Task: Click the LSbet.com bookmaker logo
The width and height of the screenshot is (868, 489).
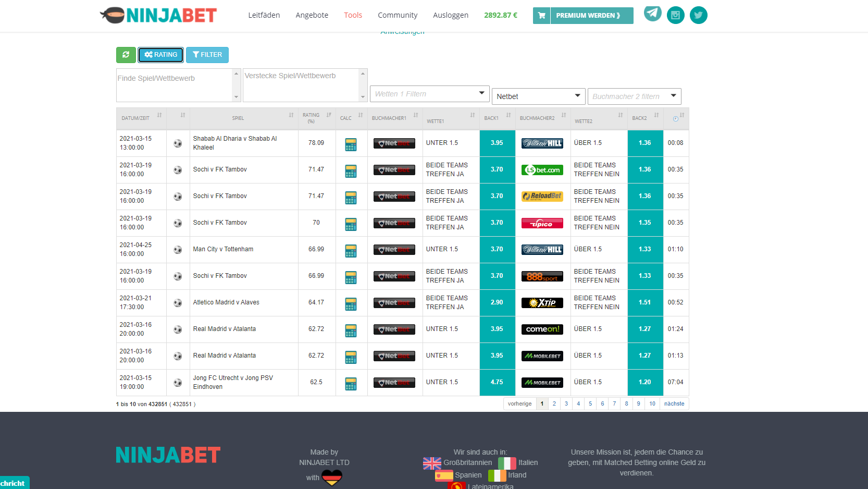Action: (542, 170)
